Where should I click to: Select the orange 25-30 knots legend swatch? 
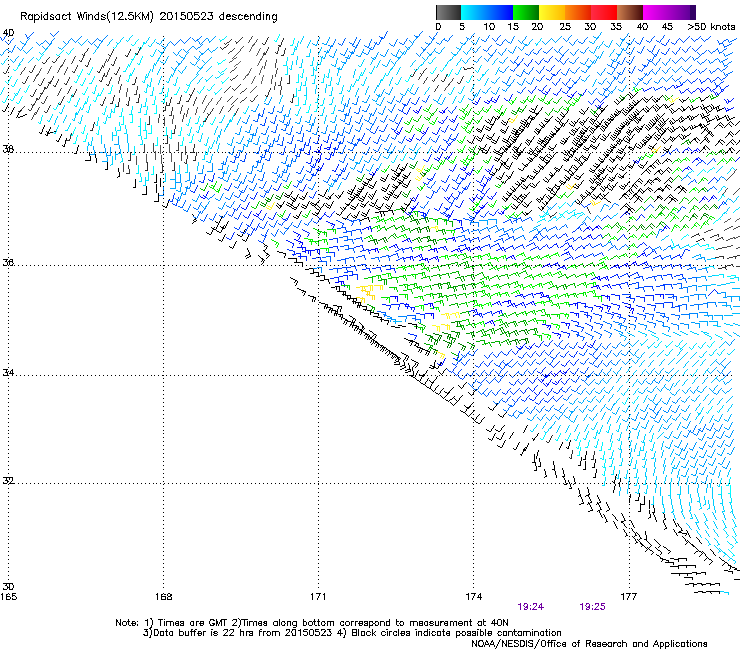point(578,12)
